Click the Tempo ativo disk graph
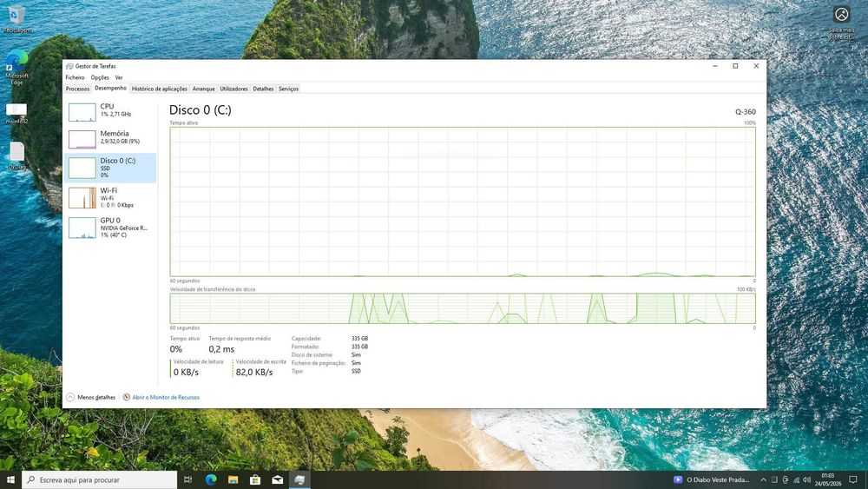The width and height of the screenshot is (868, 489). tap(463, 202)
